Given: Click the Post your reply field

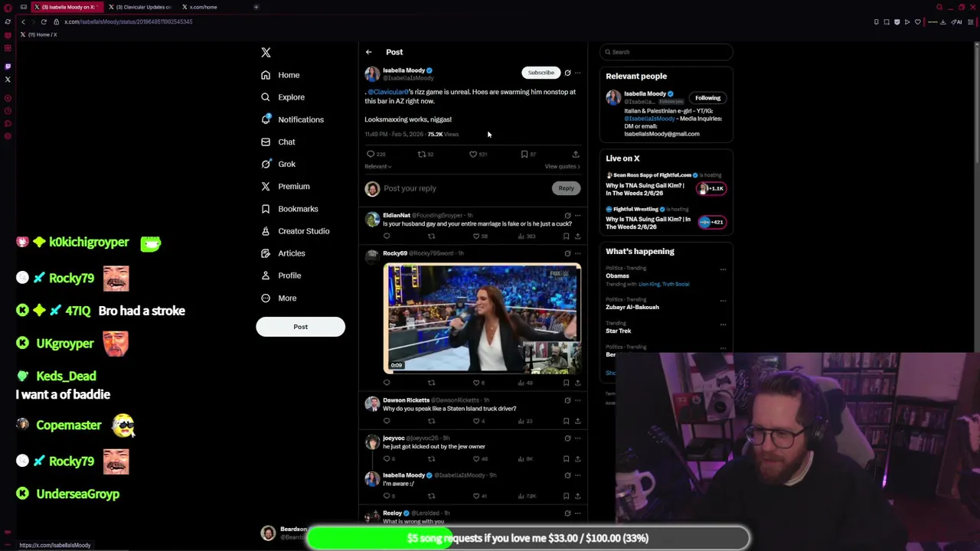Looking at the screenshot, I should click(x=465, y=188).
